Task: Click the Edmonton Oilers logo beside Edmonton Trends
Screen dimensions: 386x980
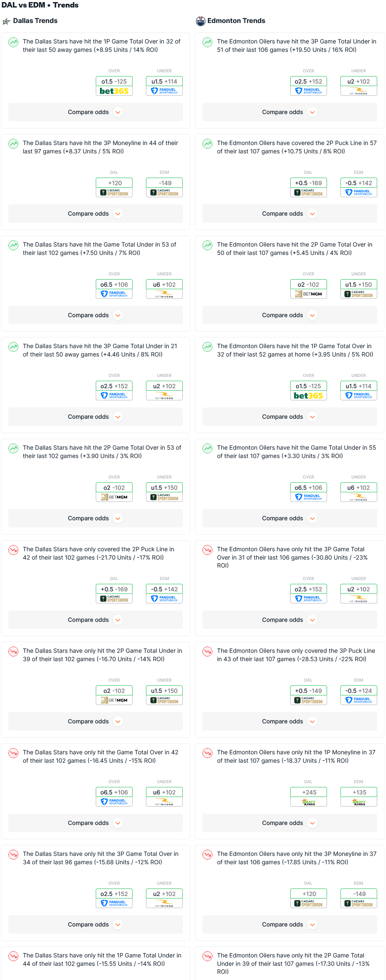Action: (x=201, y=21)
